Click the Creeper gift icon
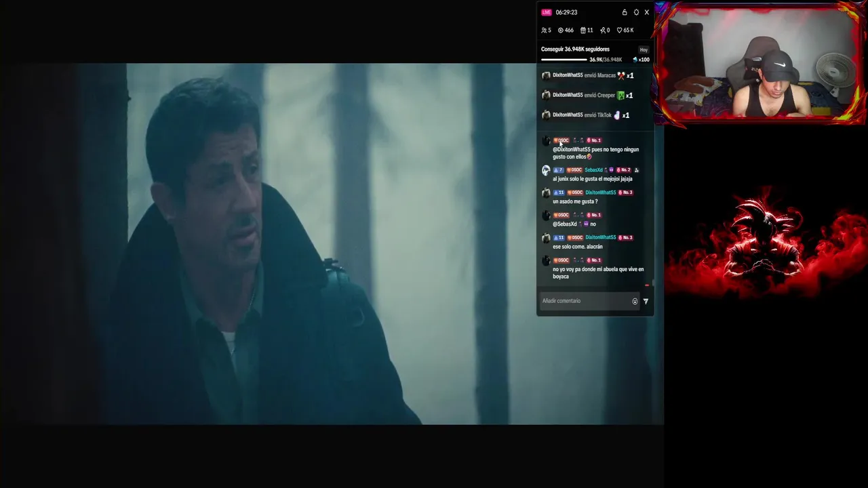Screen dimensions: 868x488 click(620, 95)
